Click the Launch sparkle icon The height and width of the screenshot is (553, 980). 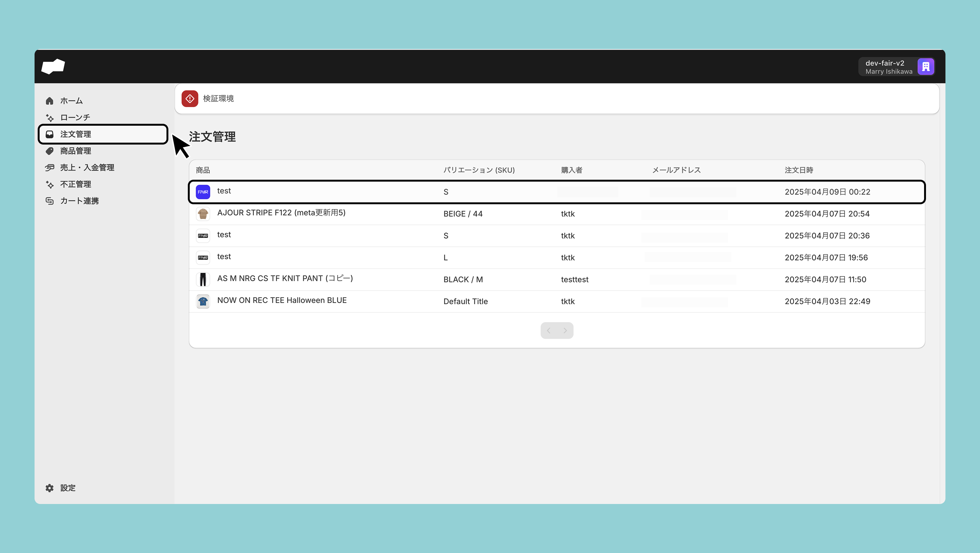49,118
